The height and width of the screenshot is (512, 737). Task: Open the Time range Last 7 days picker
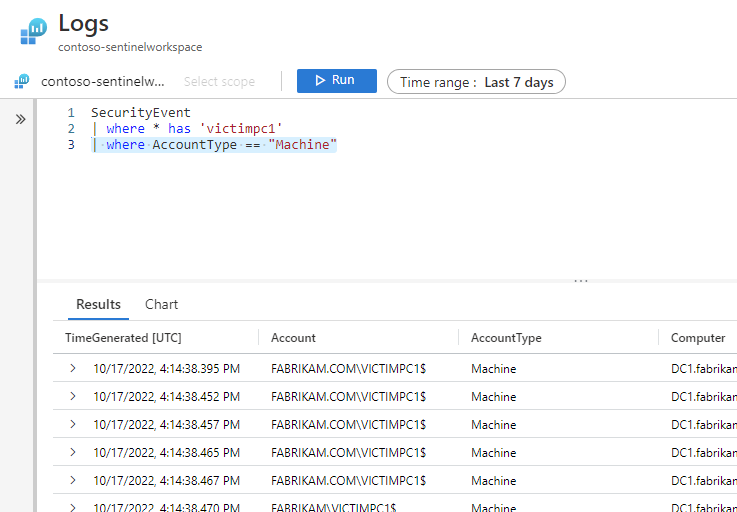click(x=476, y=82)
